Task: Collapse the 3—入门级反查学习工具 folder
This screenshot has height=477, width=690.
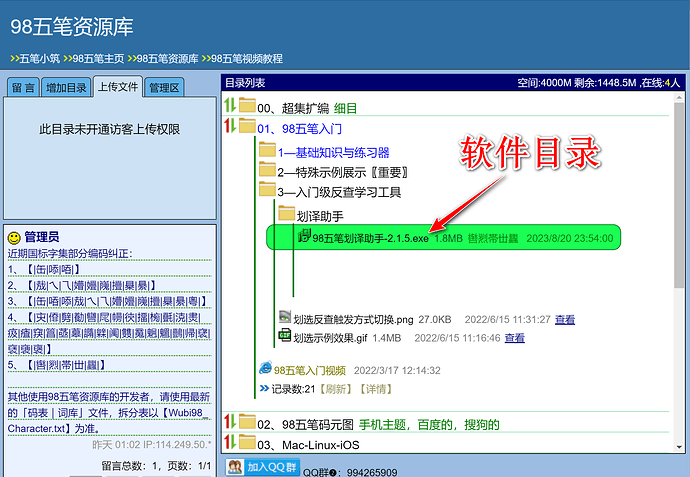Action: click(339, 191)
